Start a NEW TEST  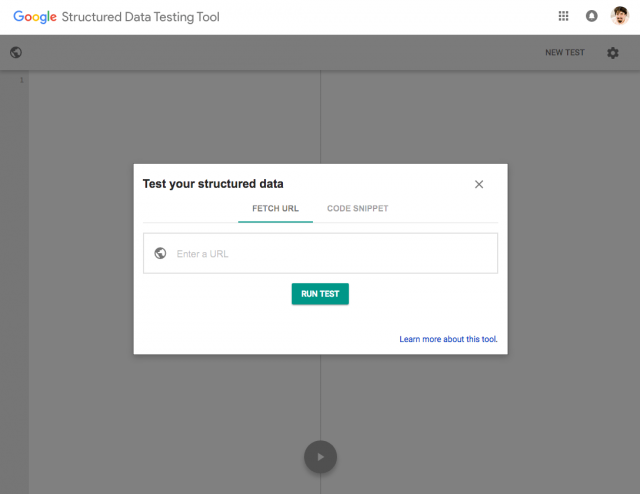point(565,53)
